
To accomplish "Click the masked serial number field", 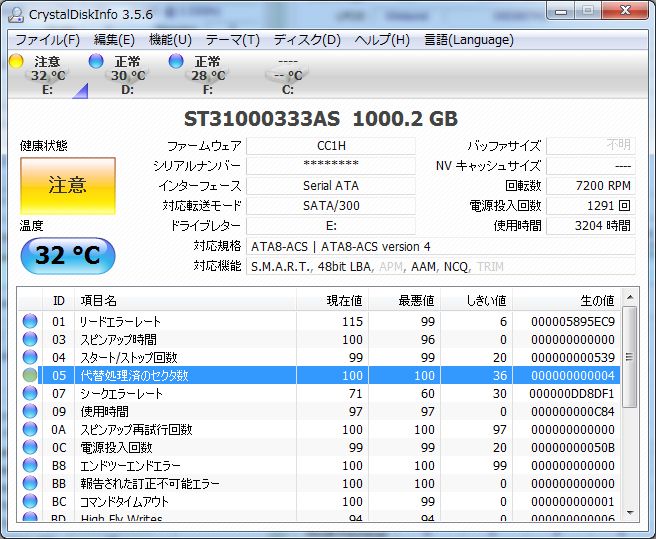I will (331, 166).
